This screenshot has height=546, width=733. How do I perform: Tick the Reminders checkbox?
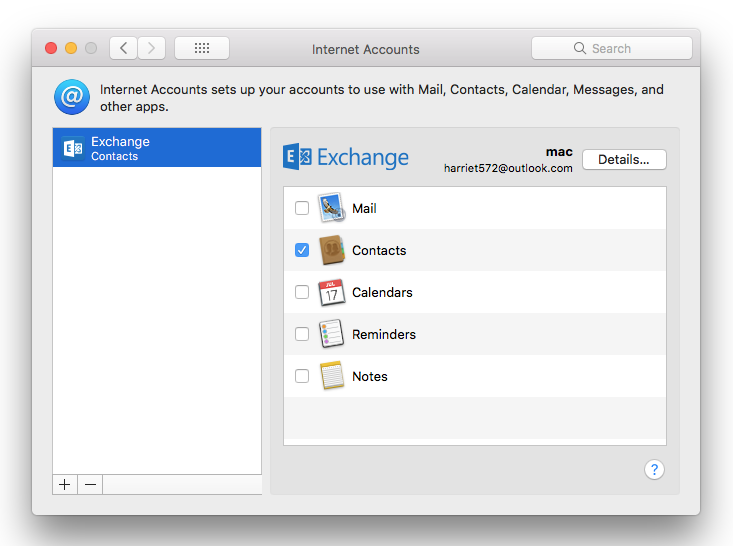(302, 334)
